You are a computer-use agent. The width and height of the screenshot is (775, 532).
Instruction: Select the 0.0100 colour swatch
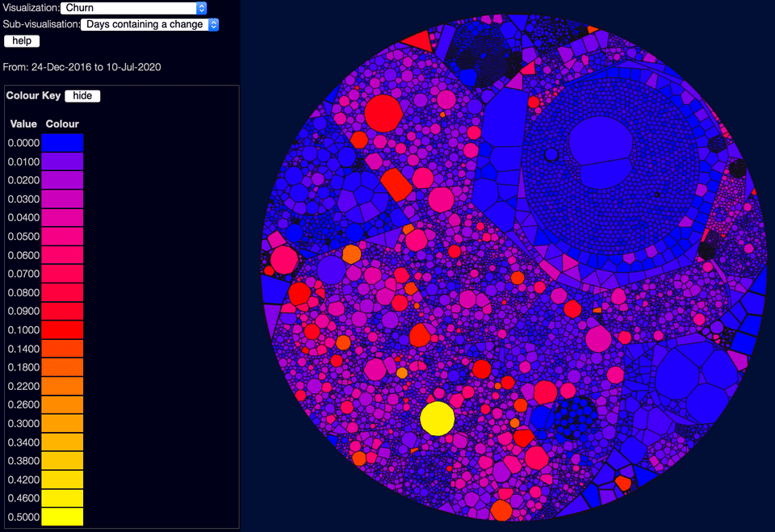tap(62, 161)
